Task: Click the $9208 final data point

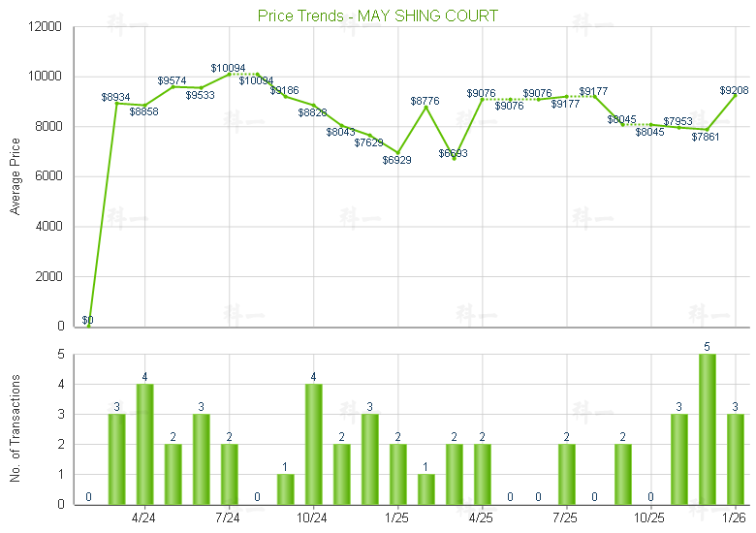Action: tap(736, 96)
